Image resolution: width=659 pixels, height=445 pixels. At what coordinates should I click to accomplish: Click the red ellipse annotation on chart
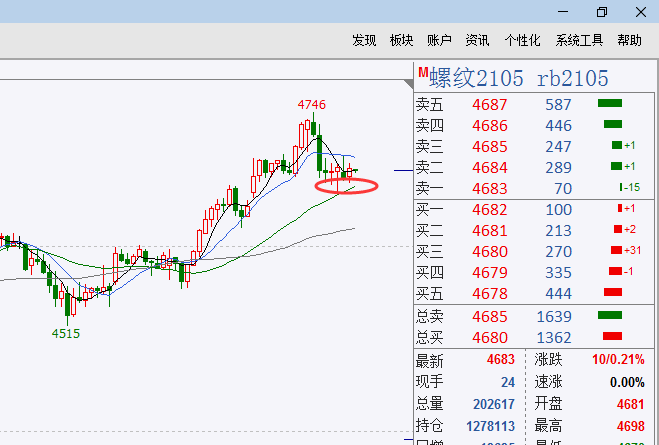(x=346, y=185)
